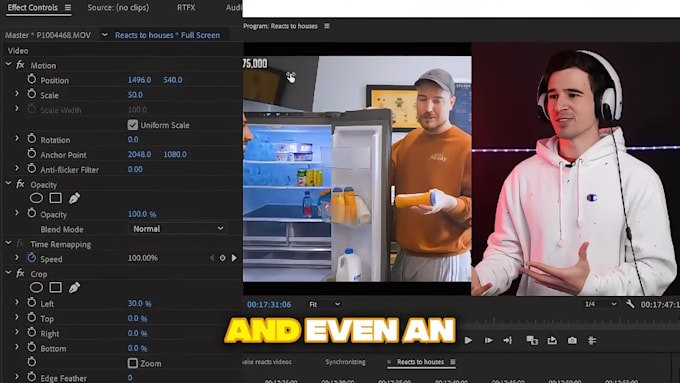Toggle animation stopwatch for crop Left
Screen dimensions: 680x383
(x=32, y=303)
